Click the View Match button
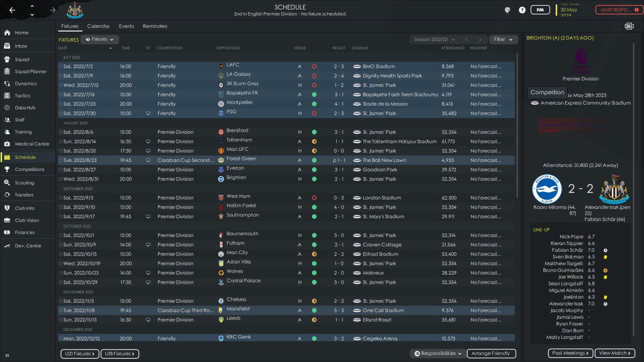This screenshot has width=644, height=362. [x=615, y=353]
